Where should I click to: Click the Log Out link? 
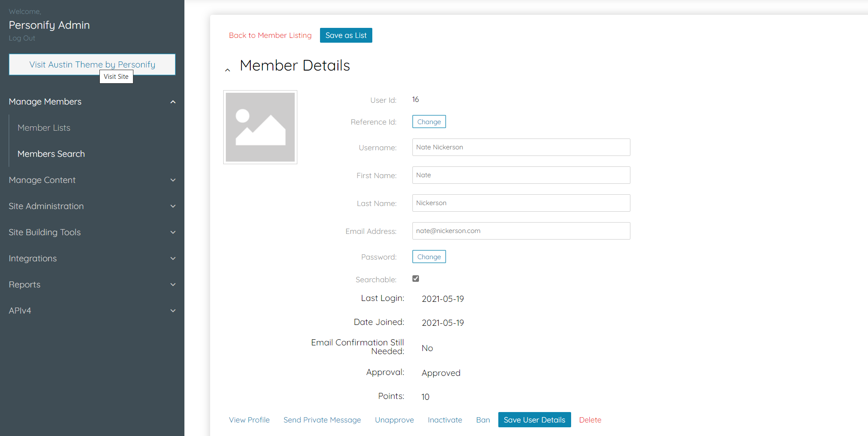22,38
